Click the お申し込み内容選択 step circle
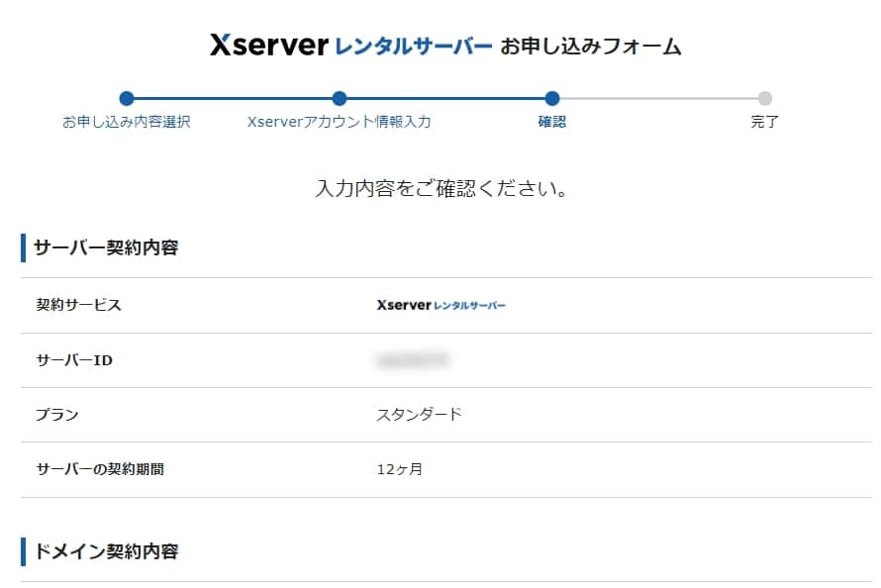The width and height of the screenshot is (881, 588). 127,98
